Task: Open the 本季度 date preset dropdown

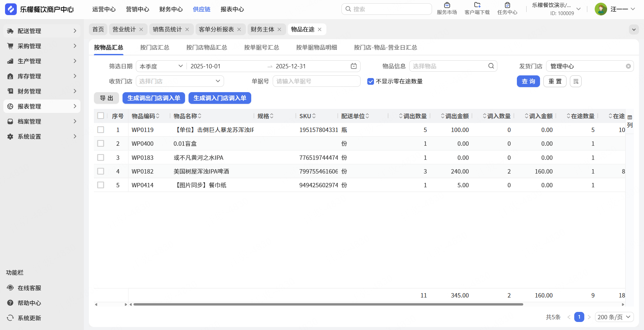Action: (161, 66)
